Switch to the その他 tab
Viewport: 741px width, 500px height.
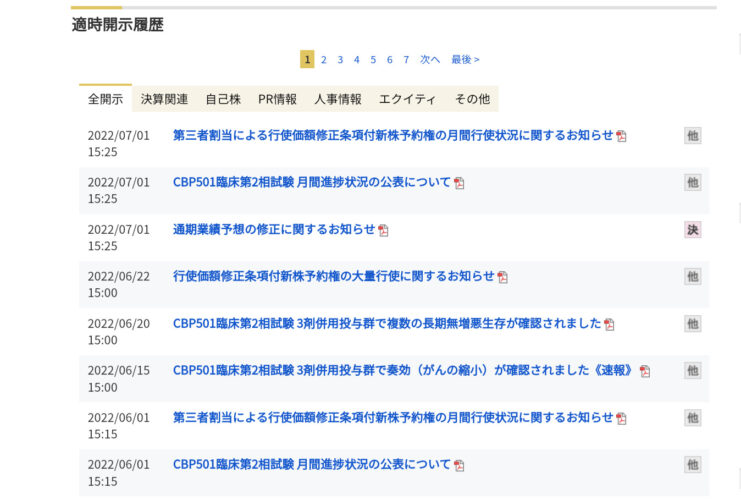click(472, 99)
